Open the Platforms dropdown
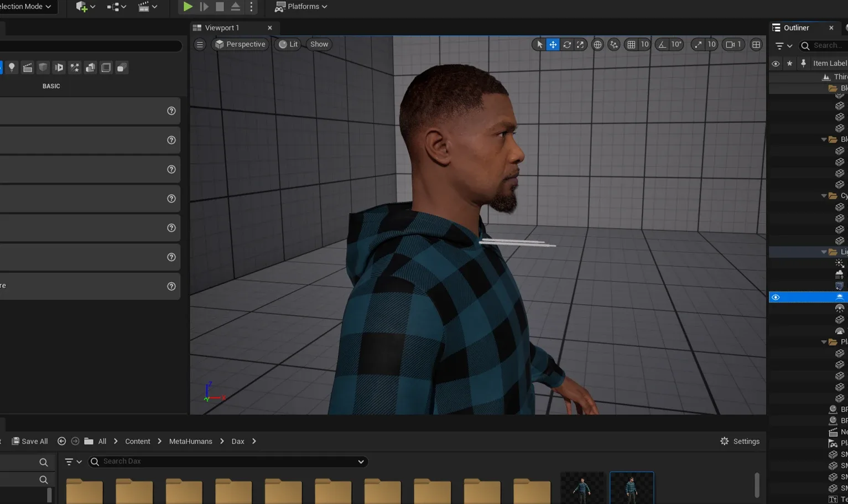 [301, 6]
